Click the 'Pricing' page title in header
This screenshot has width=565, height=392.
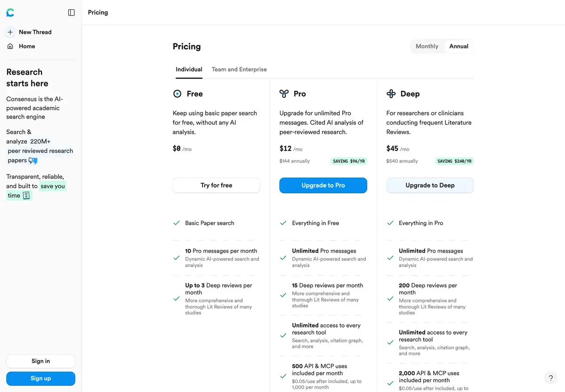tap(98, 12)
